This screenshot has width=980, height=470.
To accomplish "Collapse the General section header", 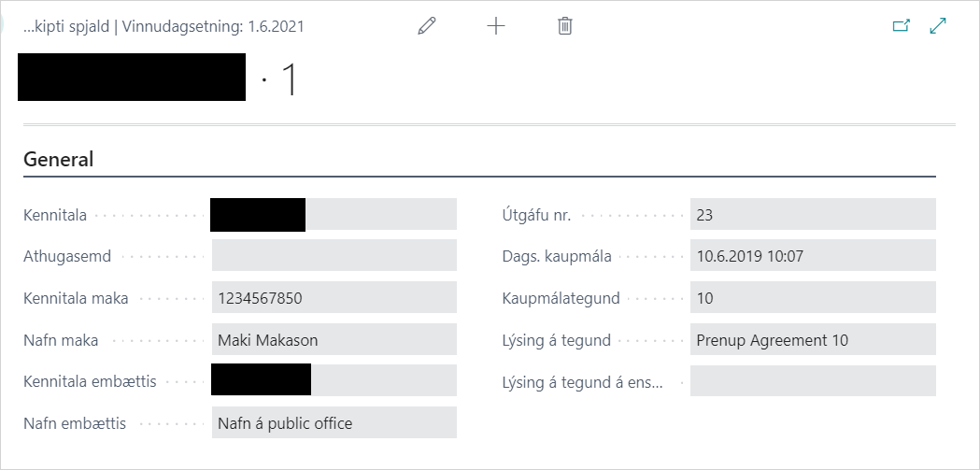I will click(x=58, y=159).
